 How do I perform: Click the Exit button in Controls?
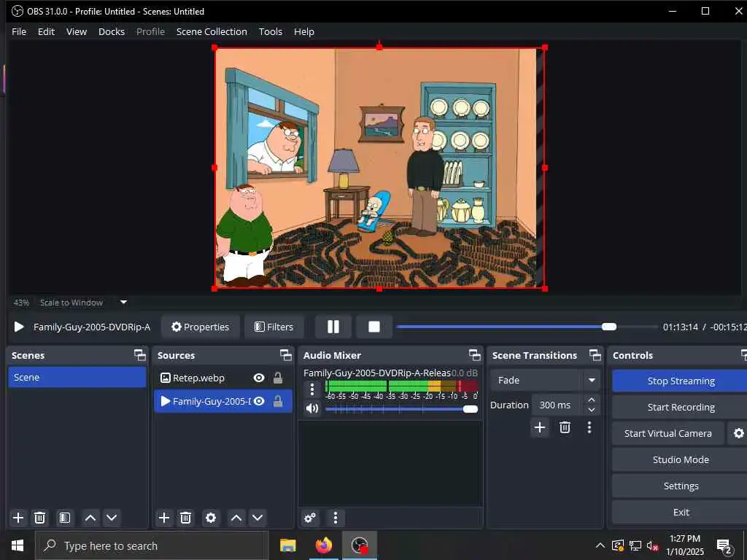coord(681,512)
